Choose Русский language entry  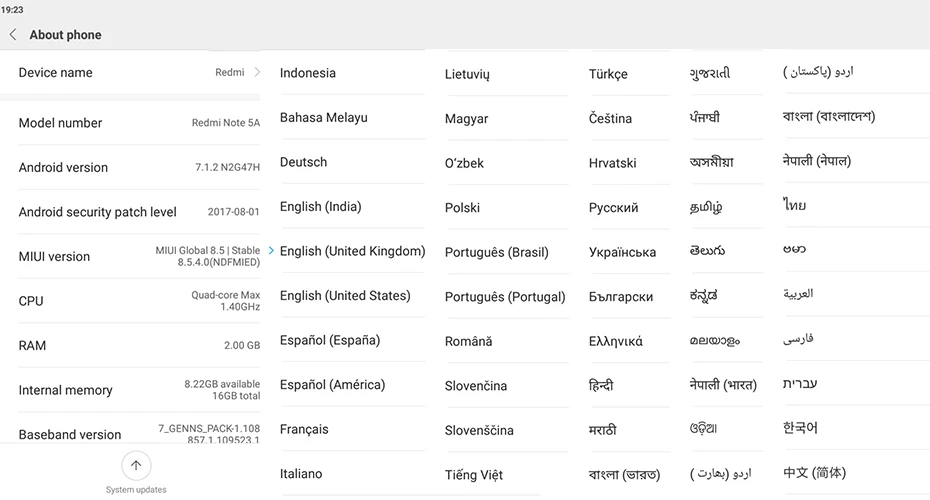[613, 208]
